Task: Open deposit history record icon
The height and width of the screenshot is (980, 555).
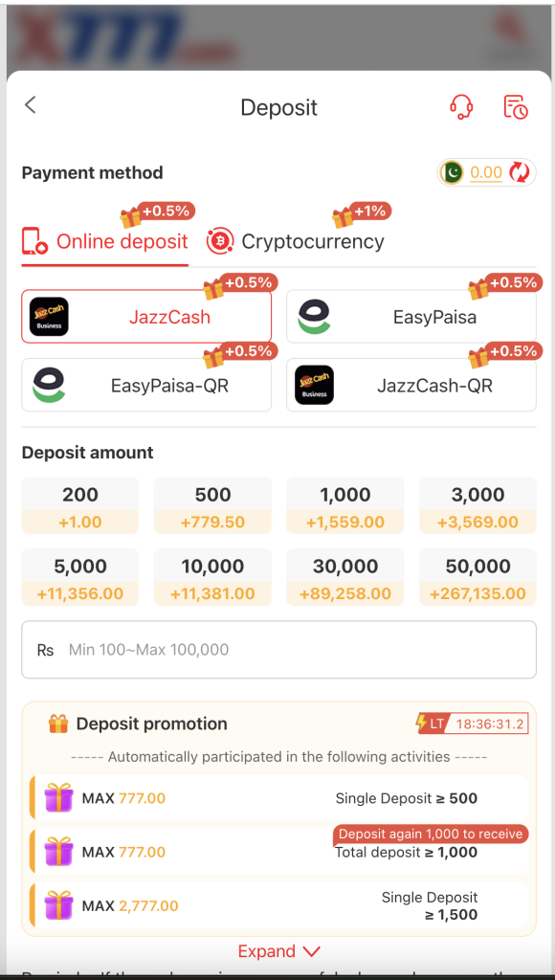Action: 516,106
